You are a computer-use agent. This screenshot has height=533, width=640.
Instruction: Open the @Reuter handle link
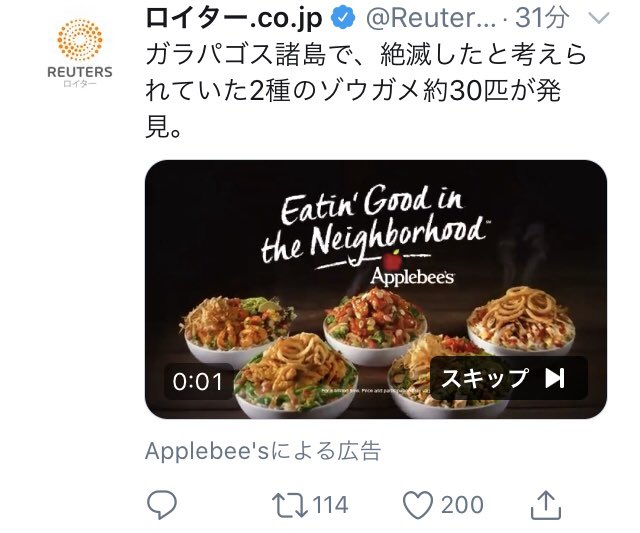click(x=431, y=18)
